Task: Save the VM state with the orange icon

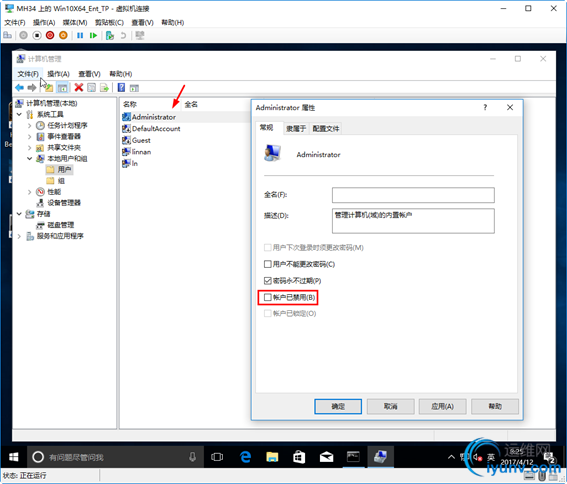Action: (63, 35)
